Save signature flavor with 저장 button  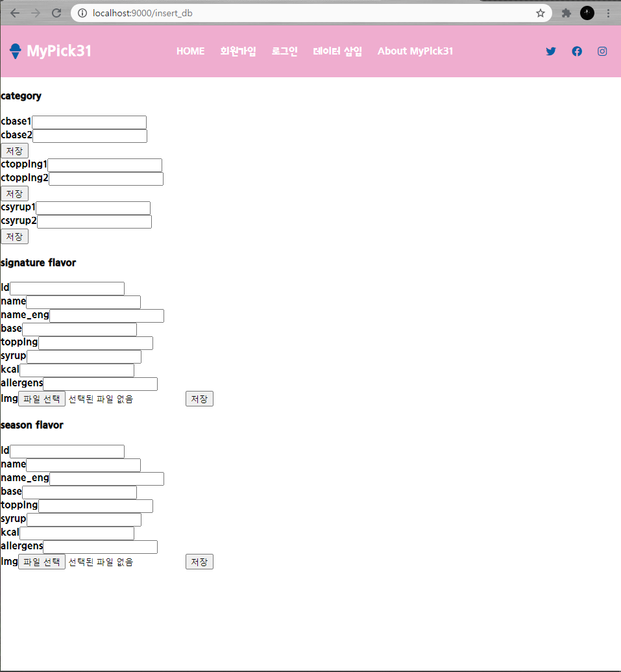pos(200,399)
